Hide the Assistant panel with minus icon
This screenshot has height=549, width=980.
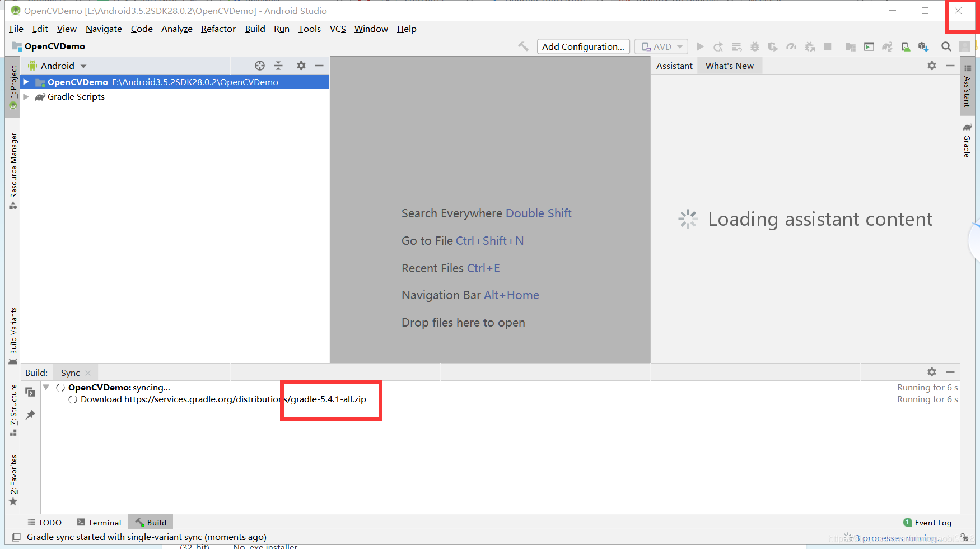950,66
